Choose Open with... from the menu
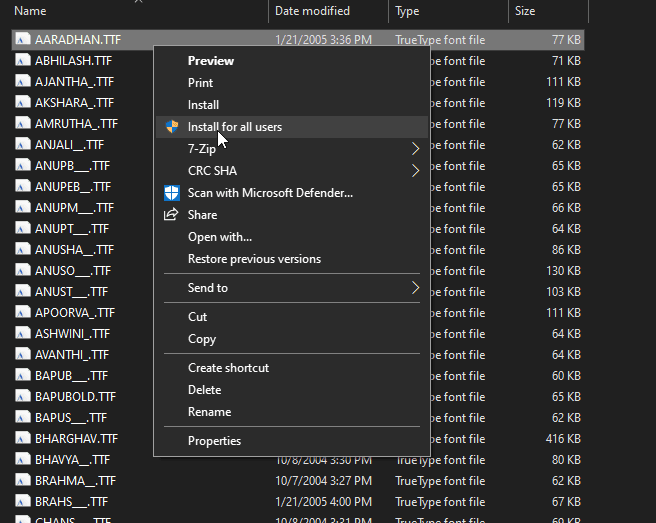 point(220,237)
